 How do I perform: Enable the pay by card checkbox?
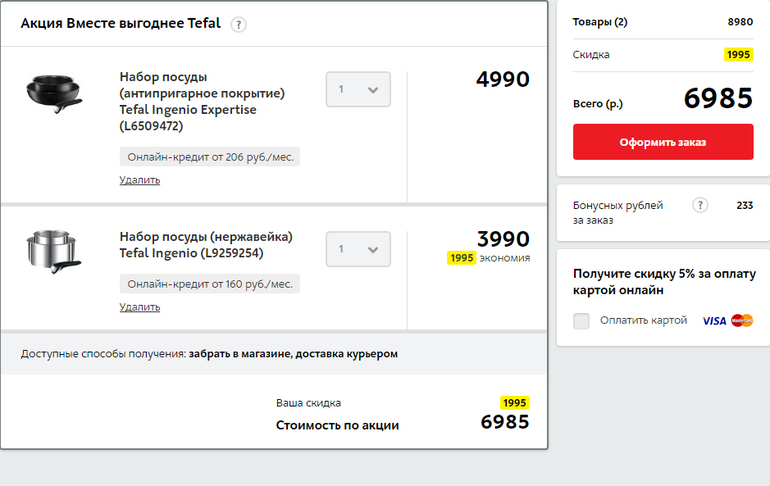pyautogui.click(x=582, y=321)
